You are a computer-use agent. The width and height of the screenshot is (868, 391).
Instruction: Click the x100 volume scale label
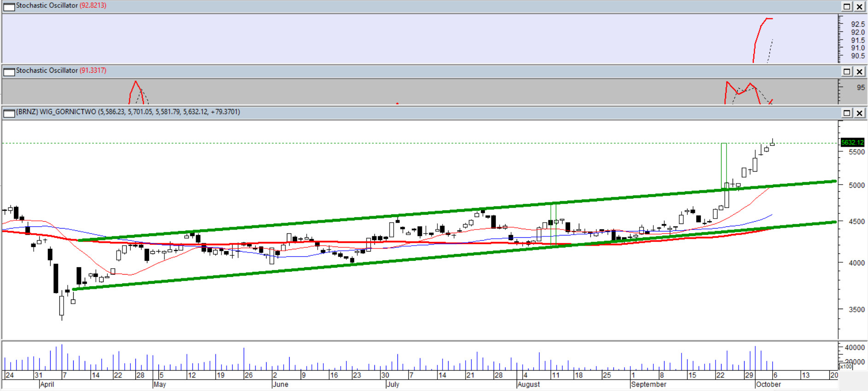(x=845, y=367)
